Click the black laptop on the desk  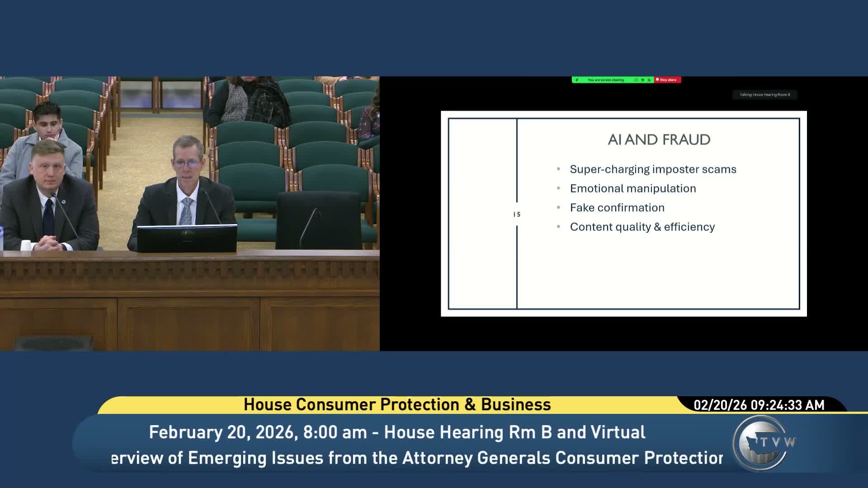tap(187, 238)
